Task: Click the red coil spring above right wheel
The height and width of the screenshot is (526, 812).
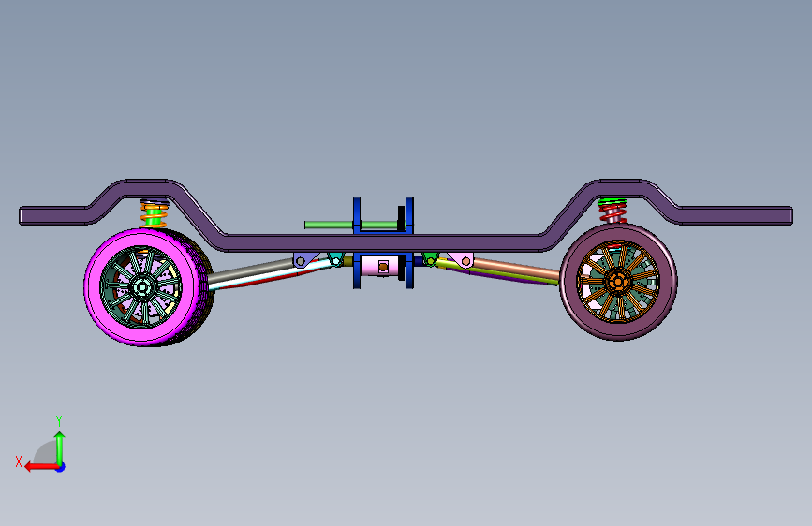Action: click(x=613, y=212)
